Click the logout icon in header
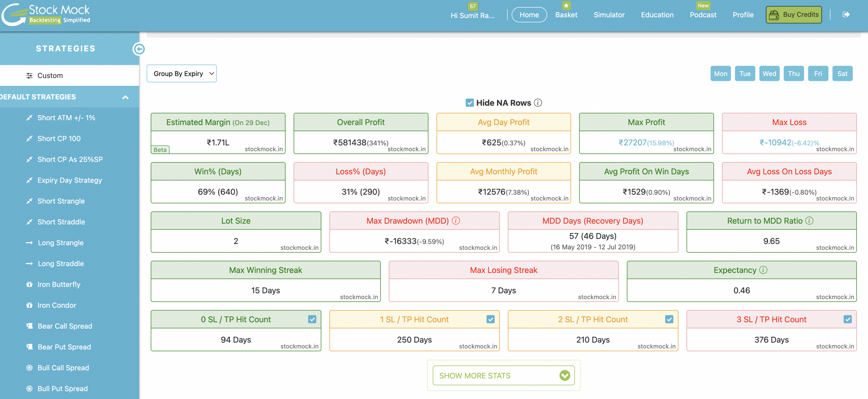868x399 pixels. point(846,15)
